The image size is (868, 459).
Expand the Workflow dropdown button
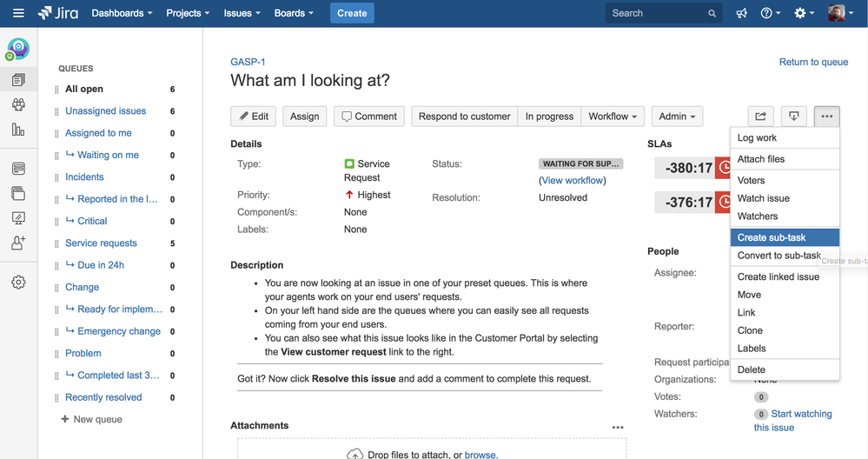(613, 116)
